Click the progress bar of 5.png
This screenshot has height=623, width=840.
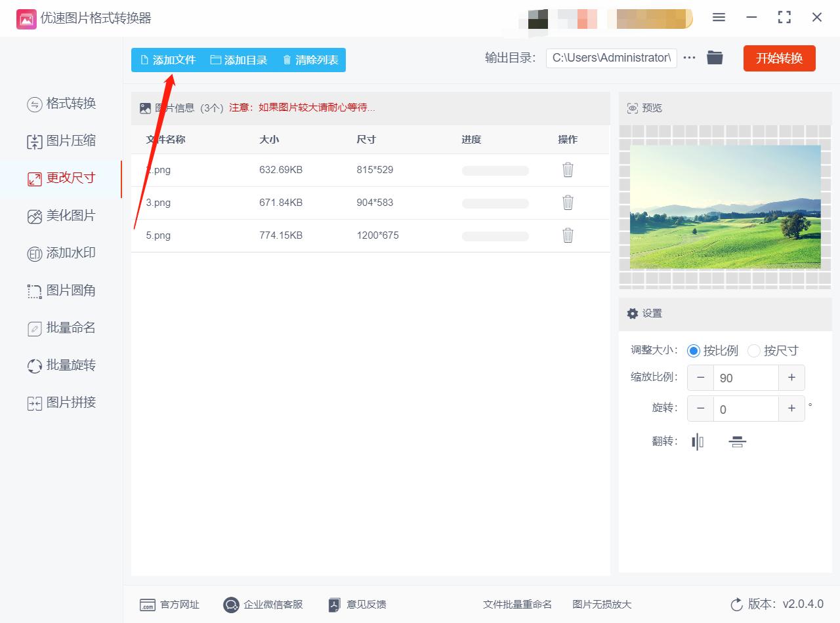pyautogui.click(x=495, y=236)
